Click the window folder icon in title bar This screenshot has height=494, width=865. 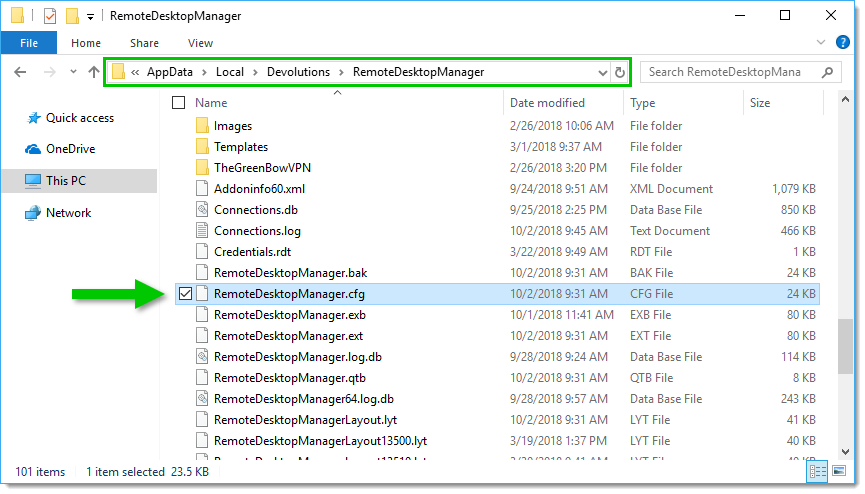coord(18,15)
